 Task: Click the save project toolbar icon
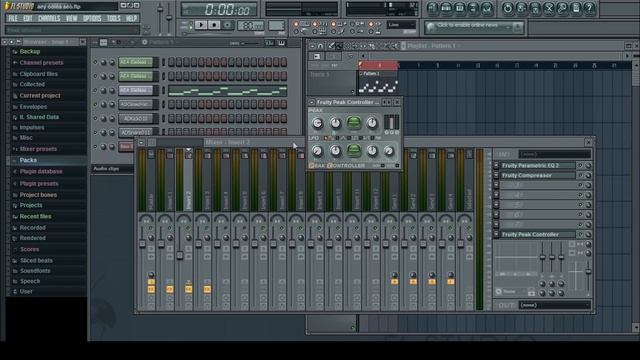pos(521,8)
